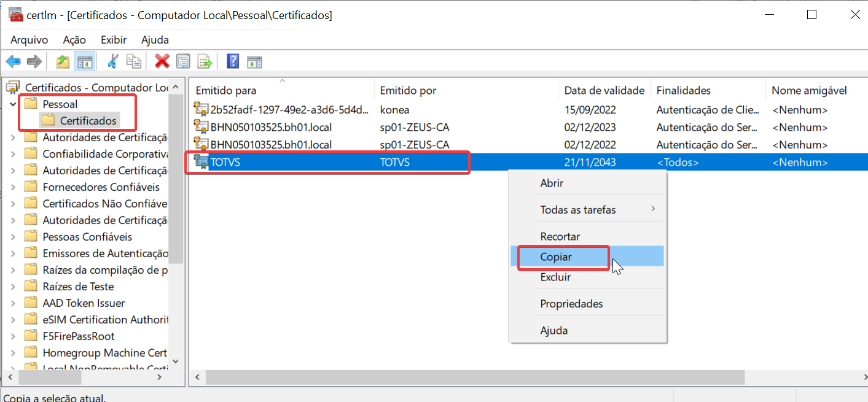Screen dimensions: 868x402
Task: Click the Raízes de Teste folder icon
Action: click(31, 287)
